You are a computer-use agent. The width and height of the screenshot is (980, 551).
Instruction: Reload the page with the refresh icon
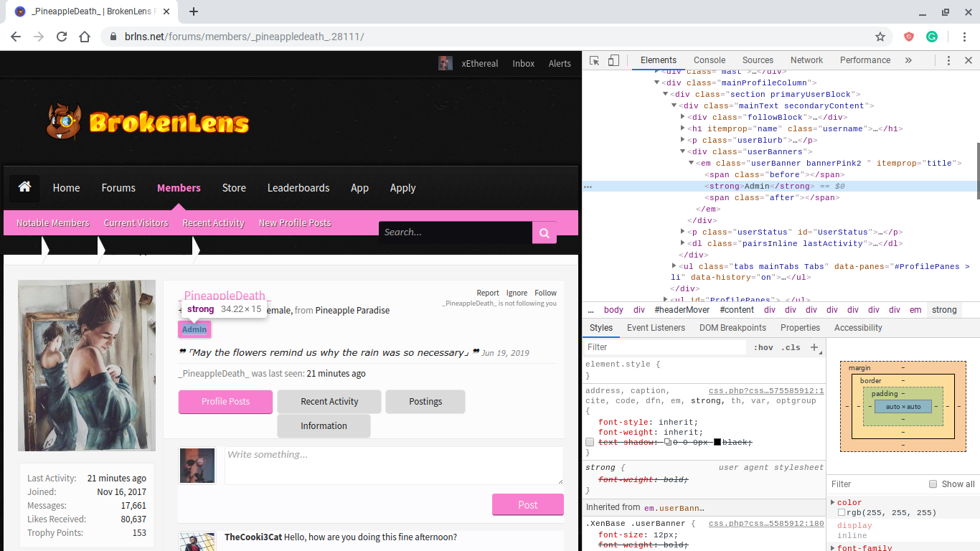(62, 37)
